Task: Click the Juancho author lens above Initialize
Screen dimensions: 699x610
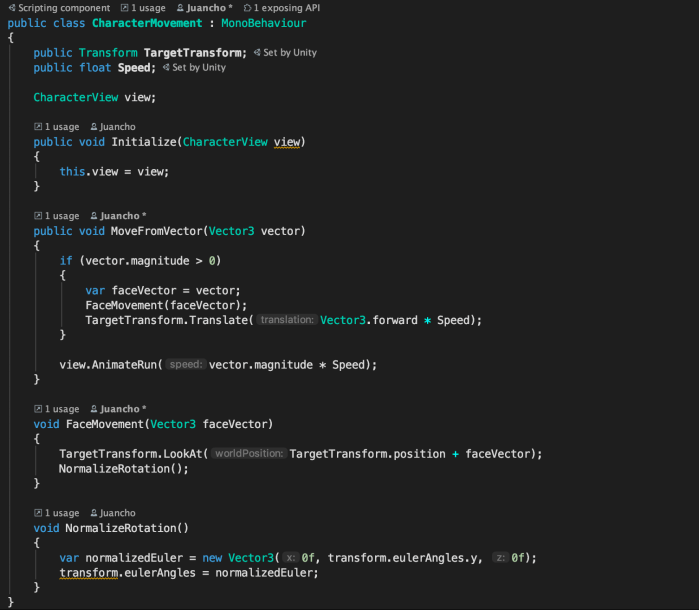Action: (x=112, y=127)
